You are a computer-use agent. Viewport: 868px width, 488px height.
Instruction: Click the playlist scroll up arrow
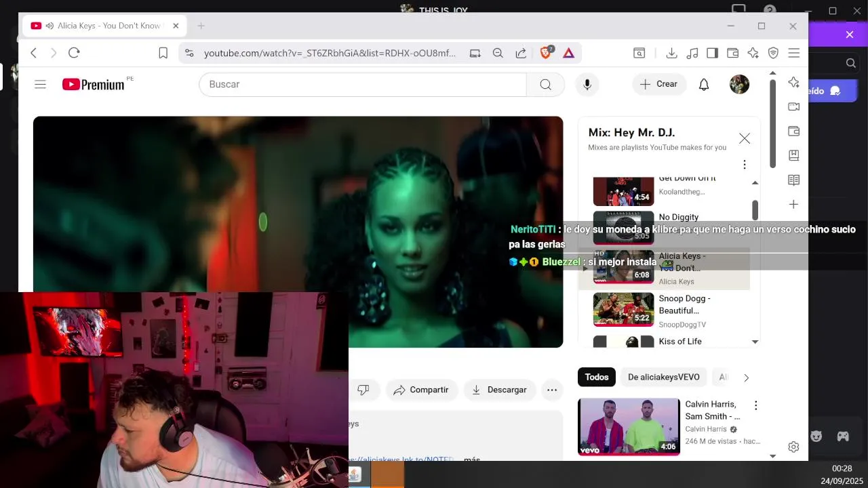755,183
